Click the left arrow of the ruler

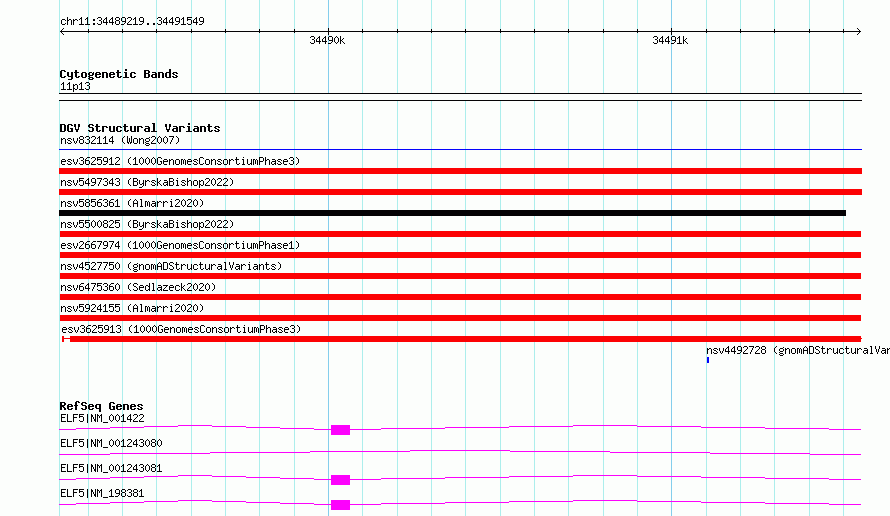click(62, 32)
